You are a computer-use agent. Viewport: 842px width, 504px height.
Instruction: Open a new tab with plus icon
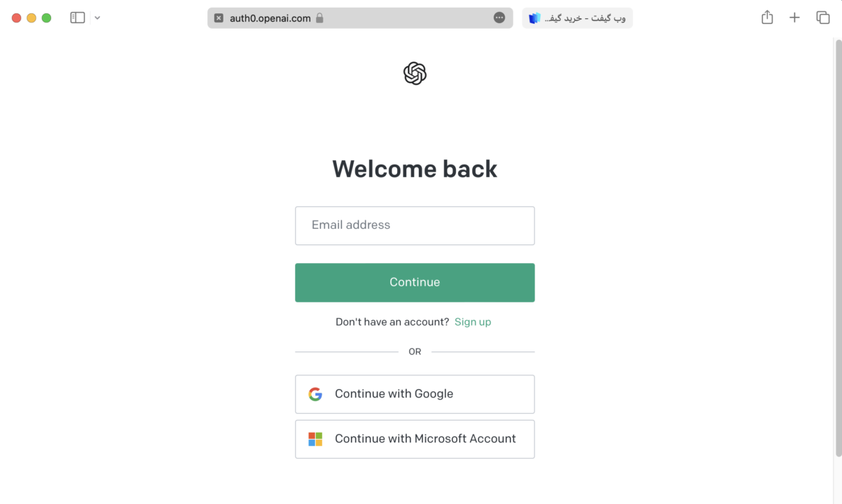coord(794,17)
